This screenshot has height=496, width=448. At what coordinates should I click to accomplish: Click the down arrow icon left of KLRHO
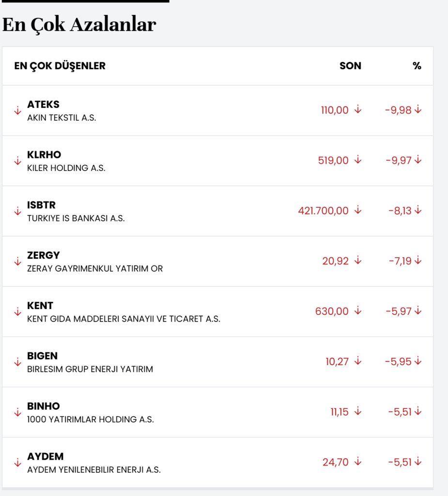click(18, 161)
